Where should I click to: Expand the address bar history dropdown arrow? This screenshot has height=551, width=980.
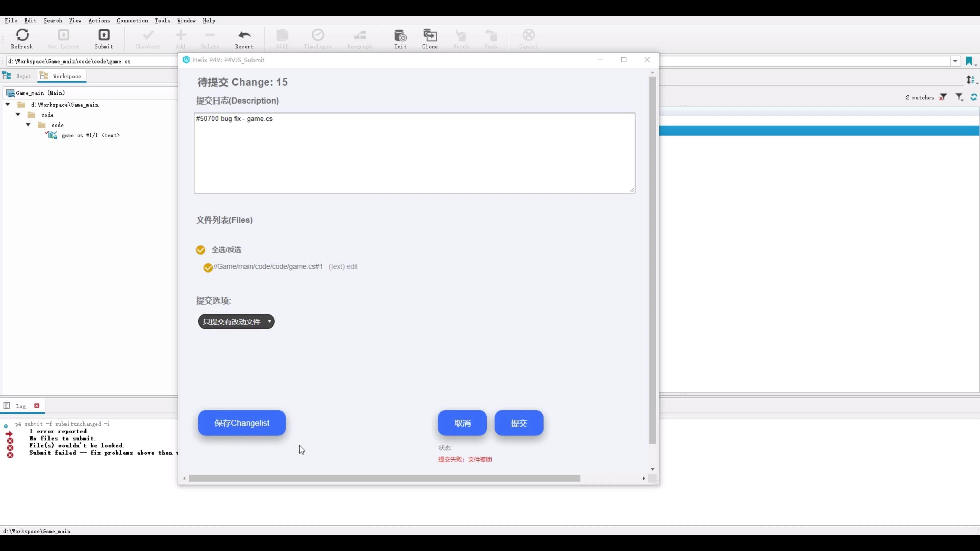955,61
